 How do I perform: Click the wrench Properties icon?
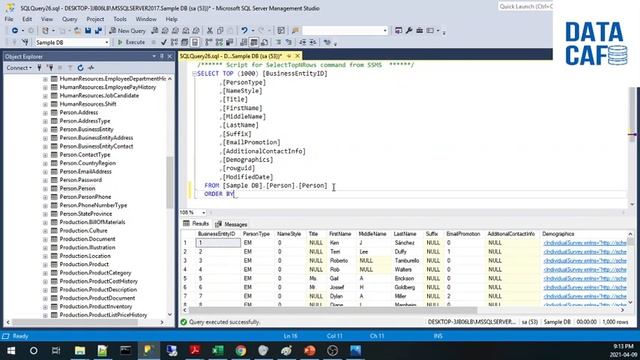tap(409, 31)
